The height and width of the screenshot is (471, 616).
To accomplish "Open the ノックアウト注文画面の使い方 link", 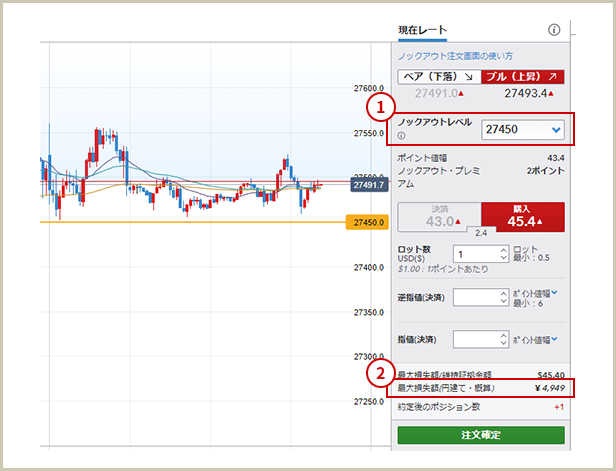I will [455, 56].
